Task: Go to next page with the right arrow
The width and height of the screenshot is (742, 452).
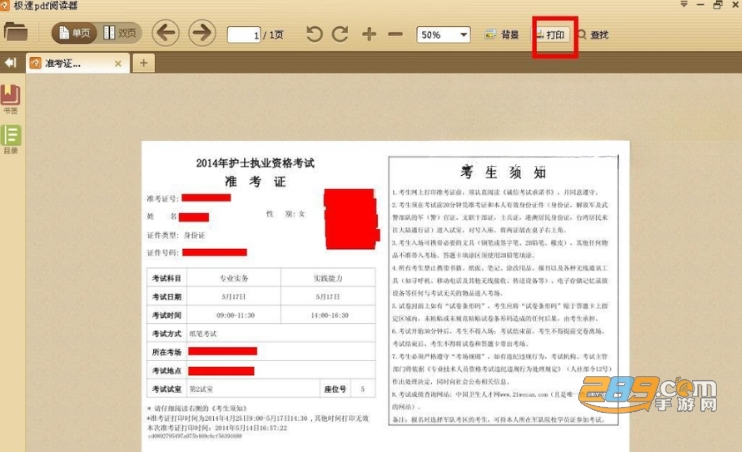Action: click(202, 33)
